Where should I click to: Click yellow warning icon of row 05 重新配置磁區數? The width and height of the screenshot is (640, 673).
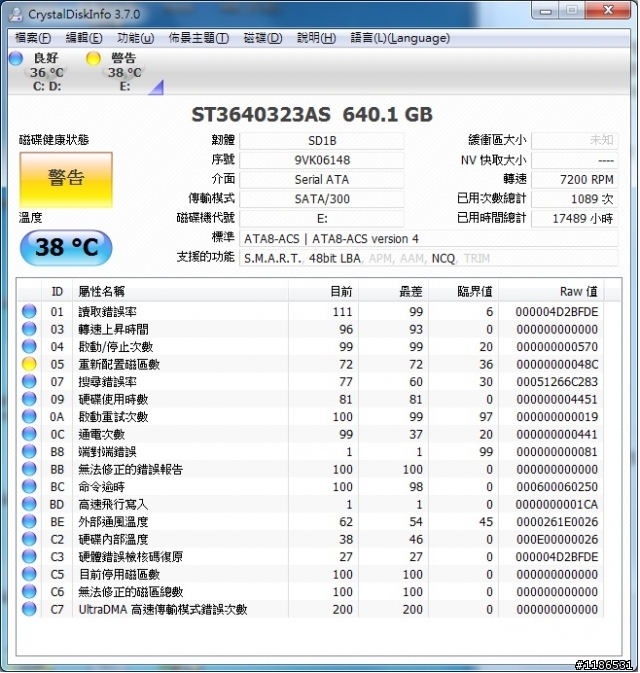(x=29, y=364)
